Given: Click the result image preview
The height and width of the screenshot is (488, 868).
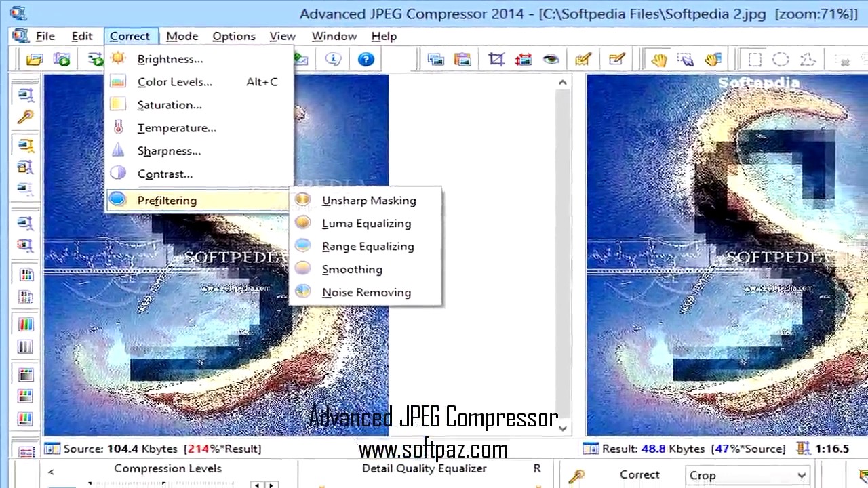Looking at the screenshot, I should [727, 255].
